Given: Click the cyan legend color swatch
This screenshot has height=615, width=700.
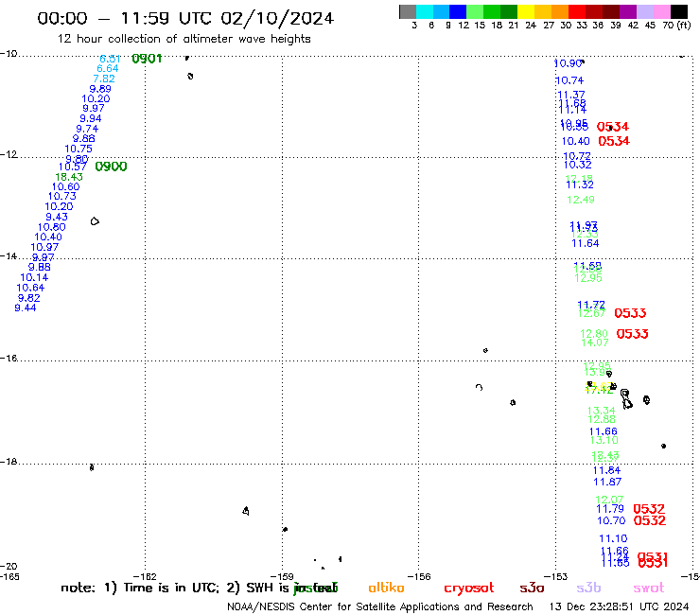Looking at the screenshot, I should coord(425,11).
